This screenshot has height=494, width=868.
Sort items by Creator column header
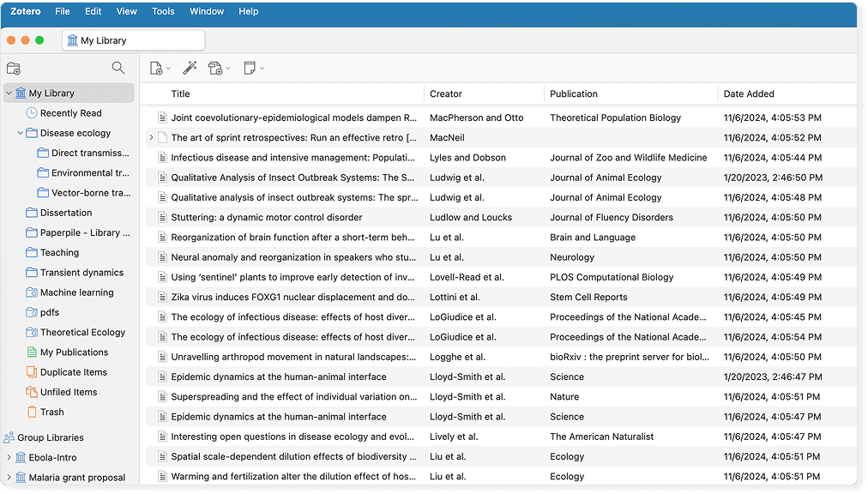coord(446,94)
